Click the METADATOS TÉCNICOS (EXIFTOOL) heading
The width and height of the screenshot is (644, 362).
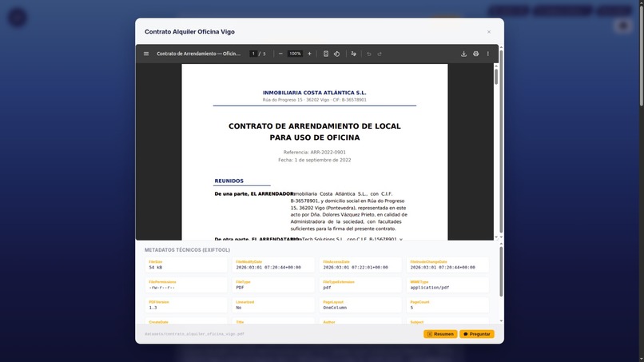(x=187, y=250)
